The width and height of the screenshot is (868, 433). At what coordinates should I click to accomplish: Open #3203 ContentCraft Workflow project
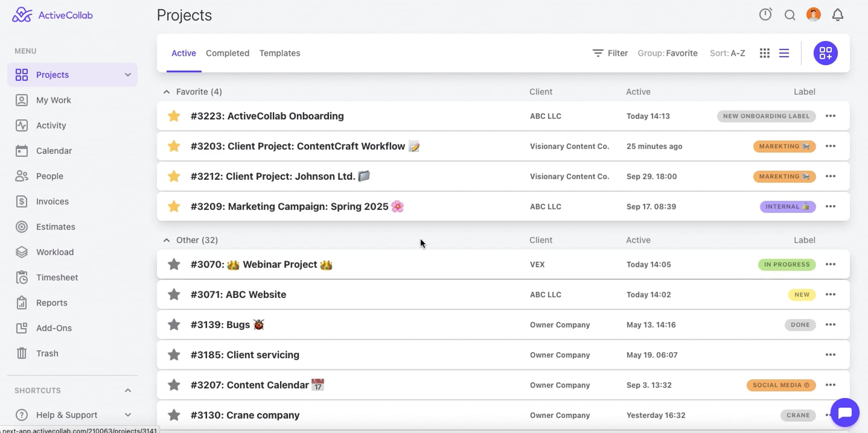pos(305,146)
